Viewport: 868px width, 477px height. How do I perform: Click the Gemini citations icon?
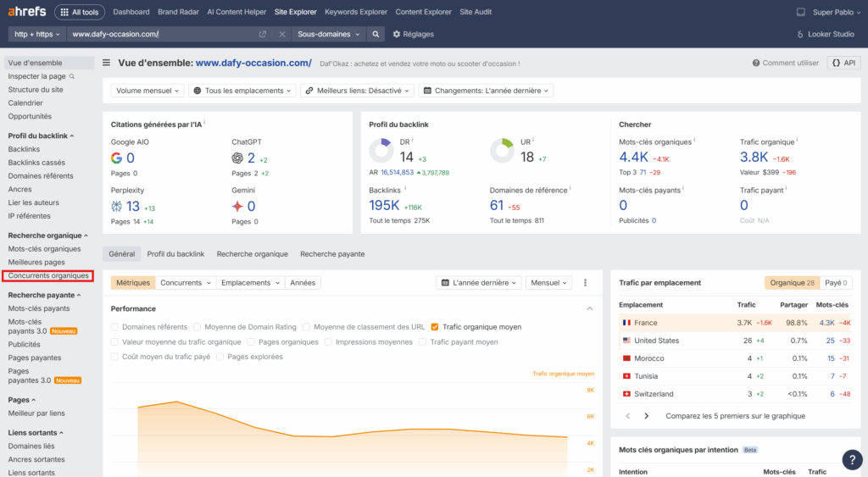[237, 207]
